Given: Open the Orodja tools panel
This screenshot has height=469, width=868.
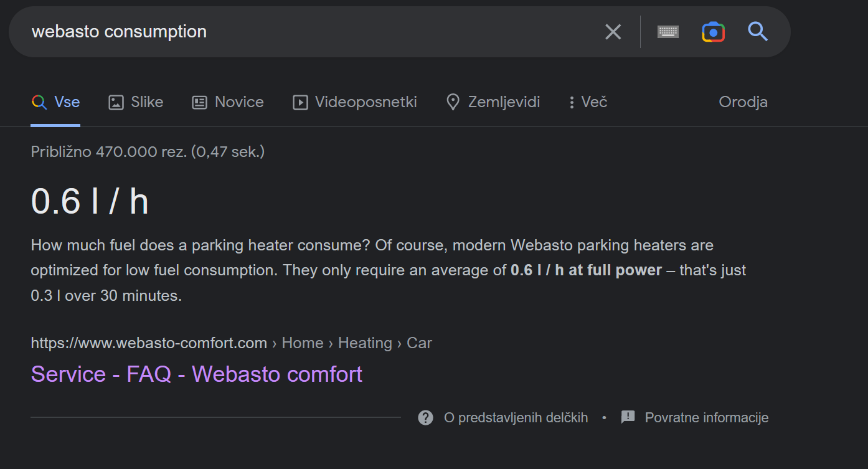Looking at the screenshot, I should pyautogui.click(x=743, y=102).
